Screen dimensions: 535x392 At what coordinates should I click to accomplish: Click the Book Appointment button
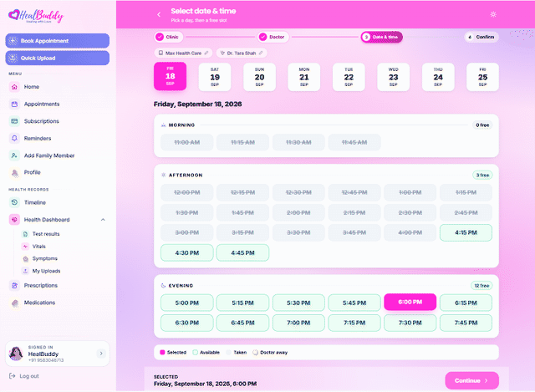point(58,41)
